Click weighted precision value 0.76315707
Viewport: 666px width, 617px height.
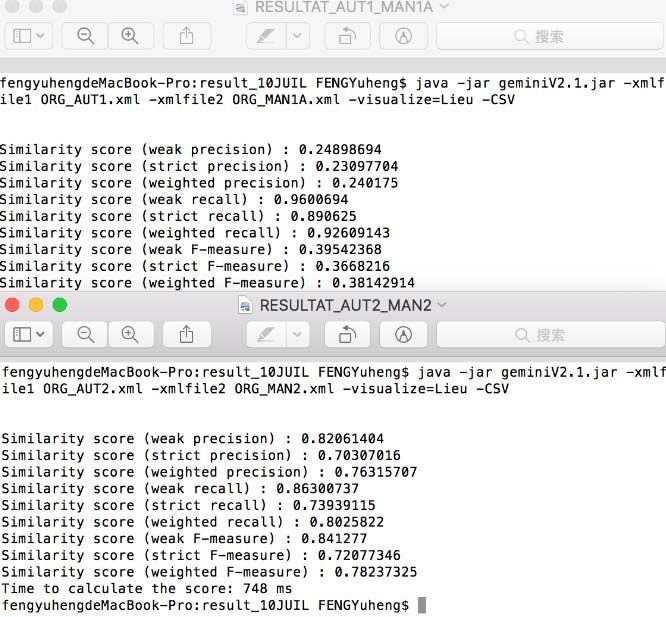click(375, 472)
